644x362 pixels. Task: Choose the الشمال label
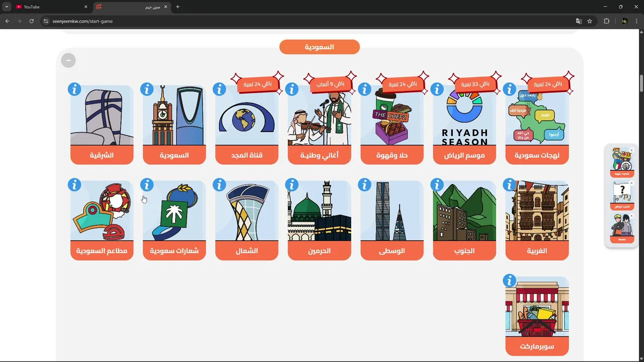coord(247,251)
